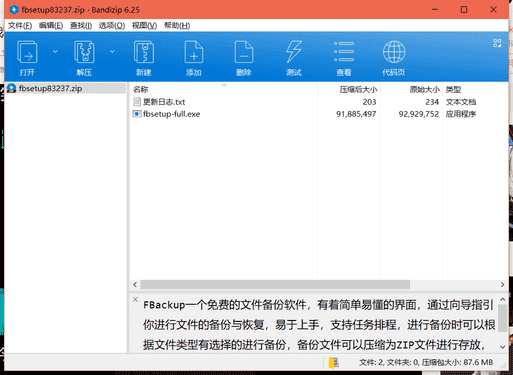Open the 选项(O) menu
Image resolution: width=513 pixels, height=375 pixels.
pos(112,26)
